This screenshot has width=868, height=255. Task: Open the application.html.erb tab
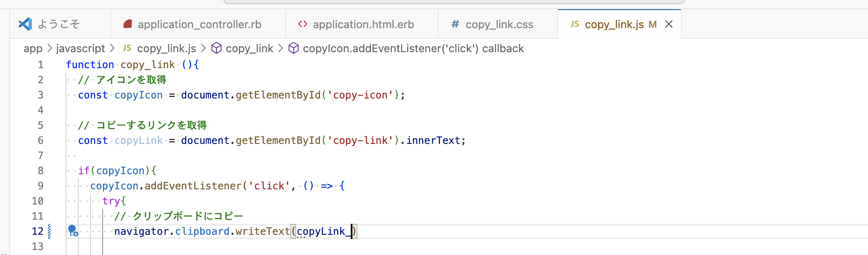point(362,24)
